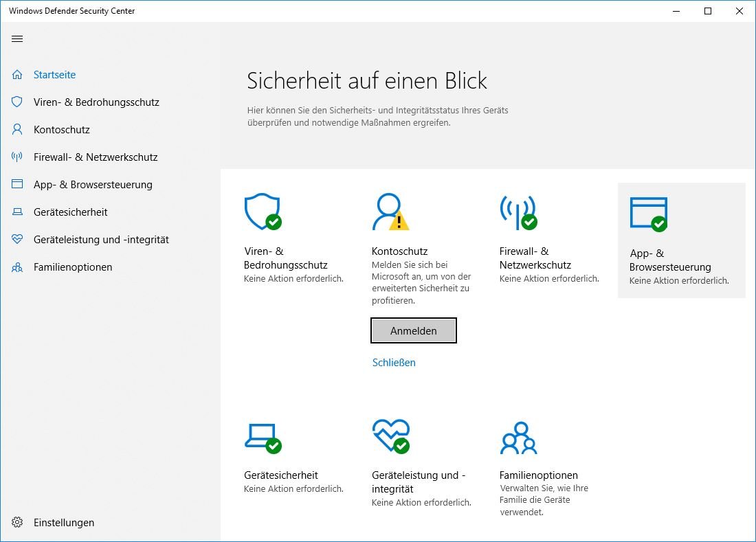Maximize the Windows Defender Security Center window
Image resolution: width=756 pixels, height=542 pixels.
tap(708, 11)
